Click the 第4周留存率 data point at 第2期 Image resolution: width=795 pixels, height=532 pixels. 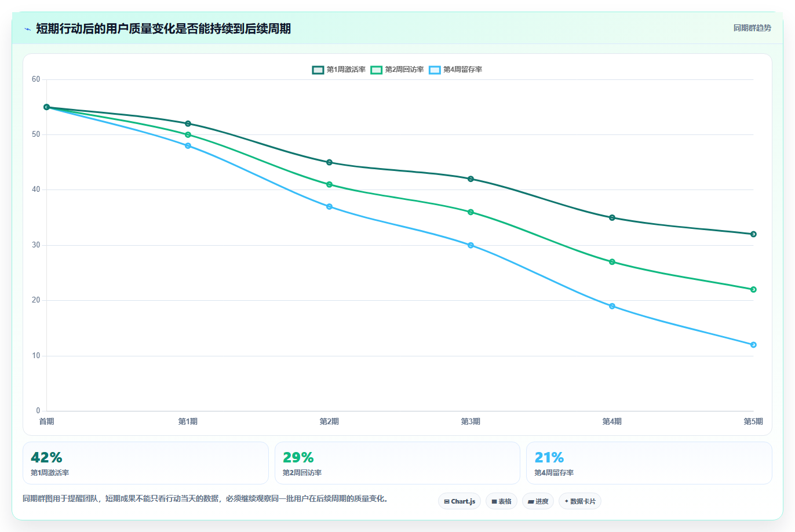pos(329,206)
